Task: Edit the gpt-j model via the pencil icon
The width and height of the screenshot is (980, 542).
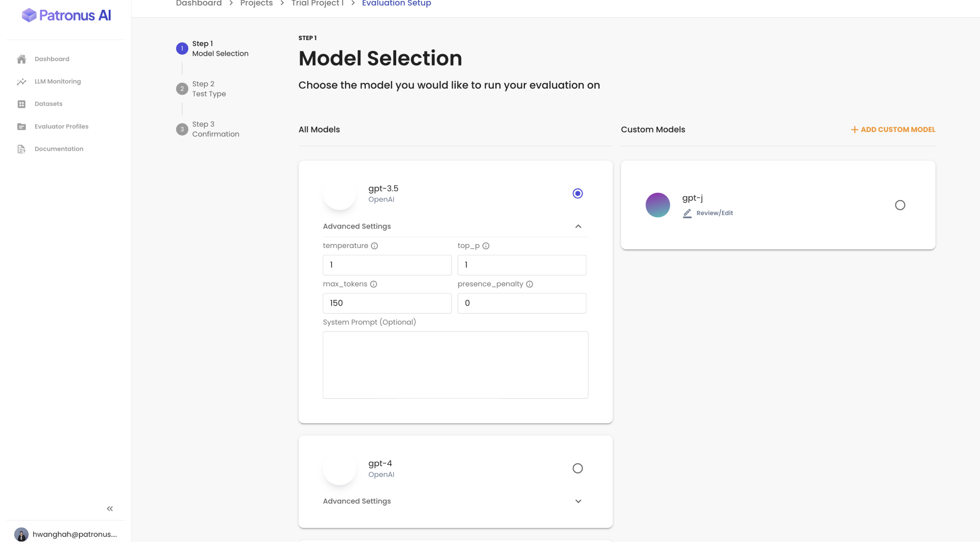Action: (x=687, y=213)
